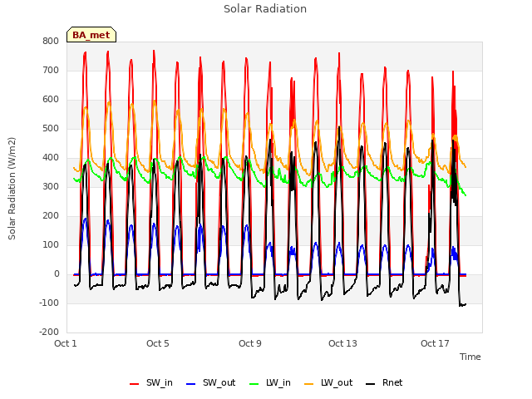Image resolution: width=532 pixels, height=399 pixels.
Task: Click the Oct 13 tick label
Action: pos(342,343)
